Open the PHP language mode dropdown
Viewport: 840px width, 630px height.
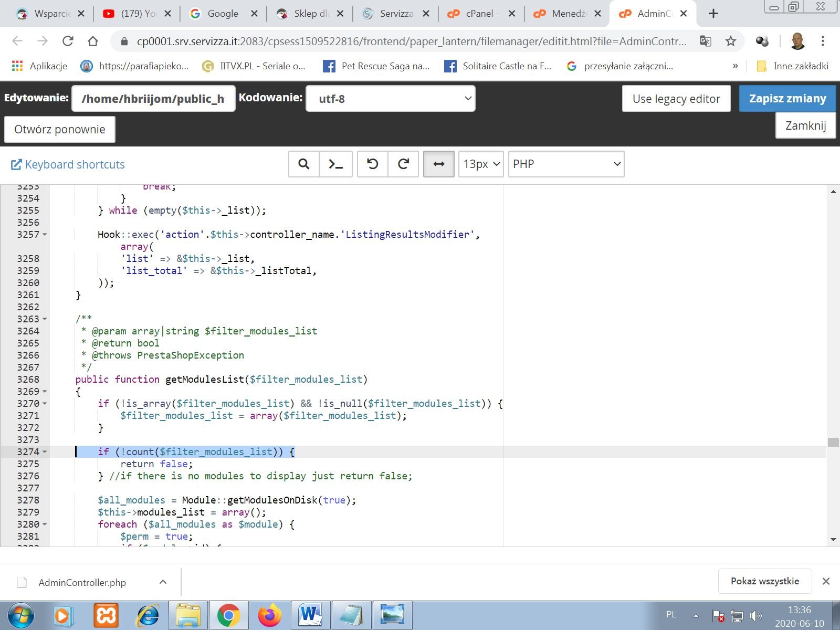566,164
